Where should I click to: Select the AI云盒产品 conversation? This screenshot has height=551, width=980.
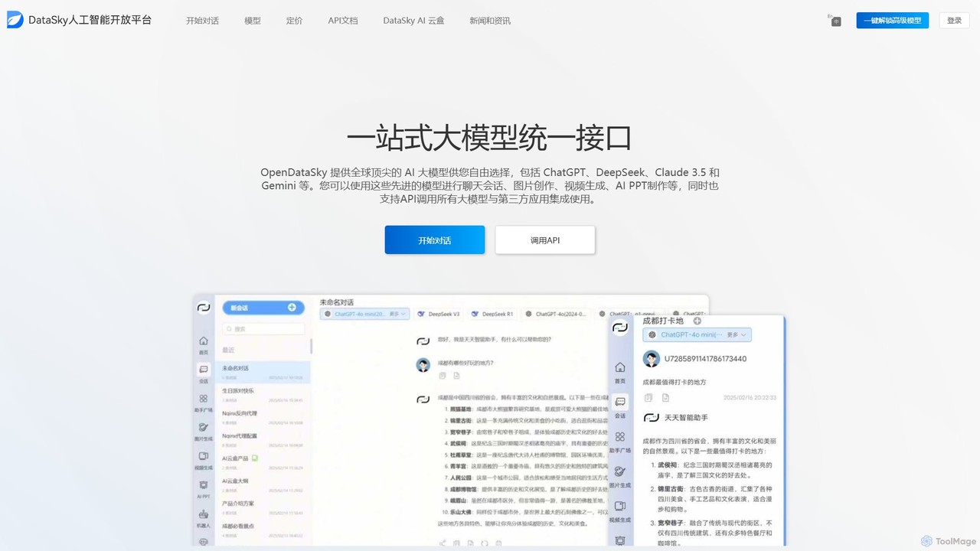[x=263, y=462]
